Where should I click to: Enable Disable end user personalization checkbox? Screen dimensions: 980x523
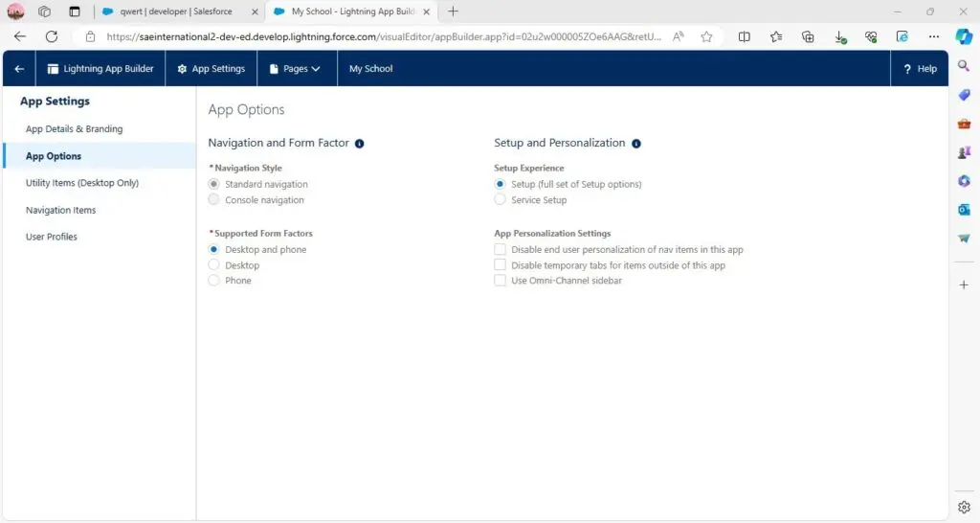point(500,249)
